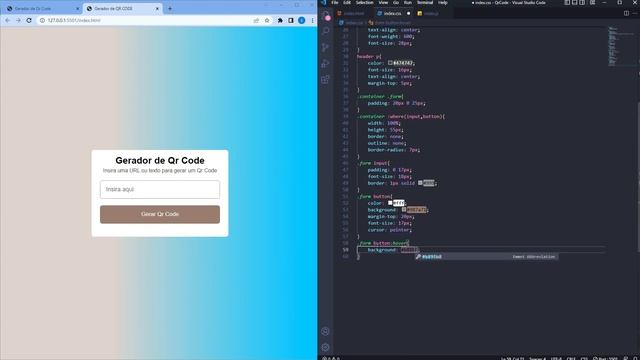The width and height of the screenshot is (640, 360).
Task: Open the Accounts icon in VS Code
Action: (325, 331)
